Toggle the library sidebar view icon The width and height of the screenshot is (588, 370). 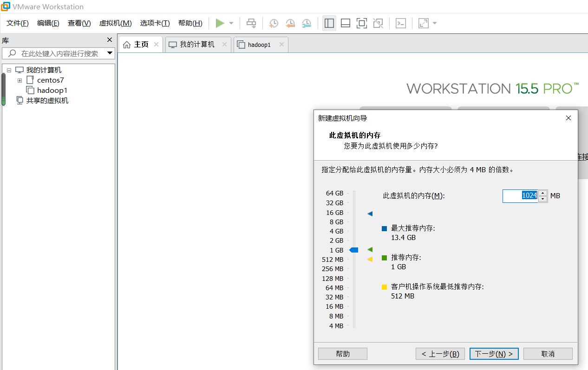[329, 23]
